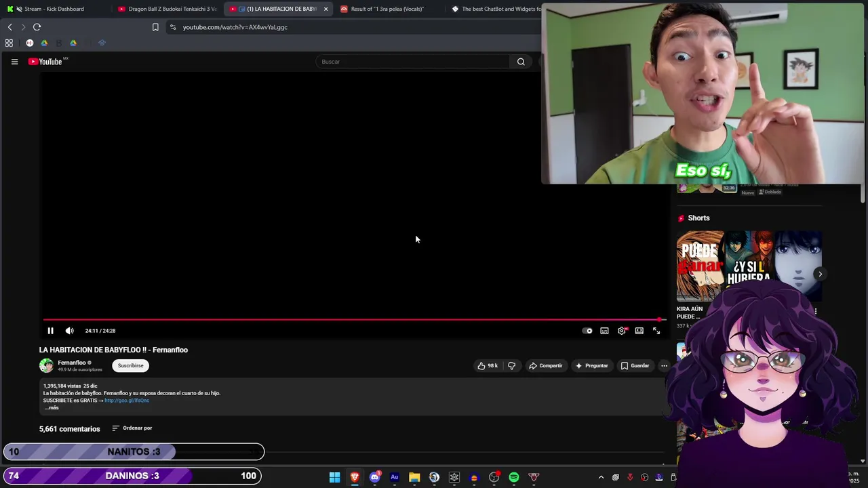Click the Compartir share button
Image resolution: width=868 pixels, height=488 pixels.
coord(546,365)
